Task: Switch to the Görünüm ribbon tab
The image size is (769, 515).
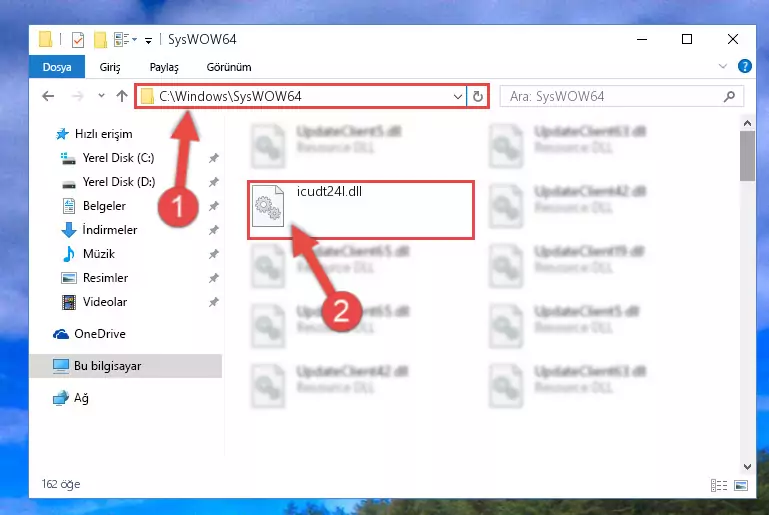Action: coord(229,67)
